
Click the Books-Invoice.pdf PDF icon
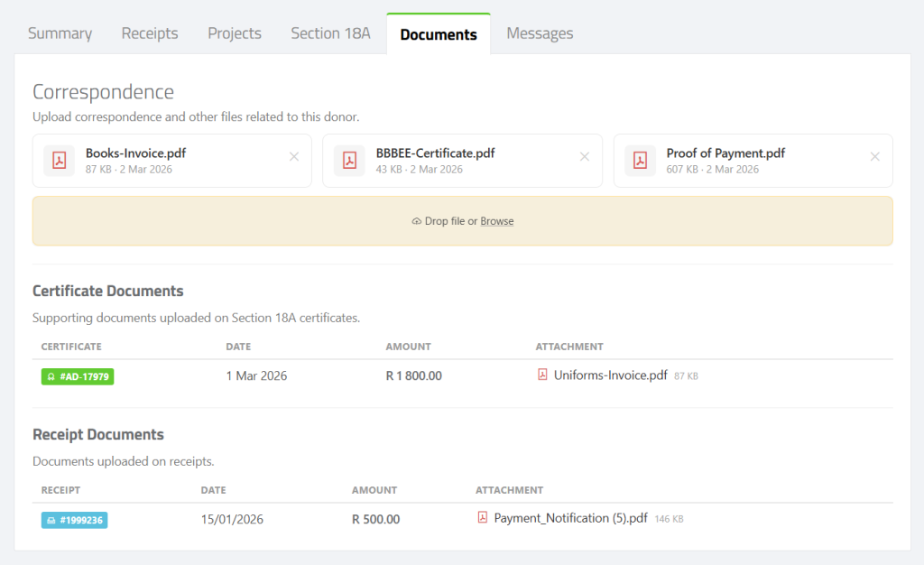[60, 161]
